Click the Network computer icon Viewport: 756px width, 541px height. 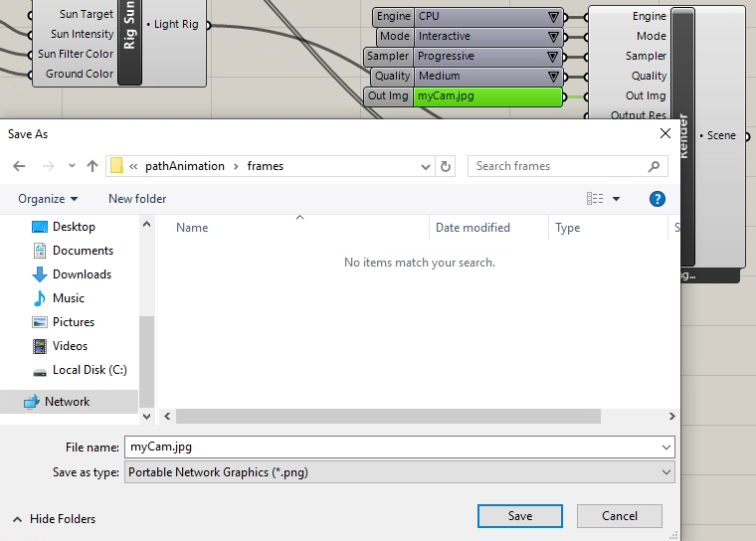(32, 402)
